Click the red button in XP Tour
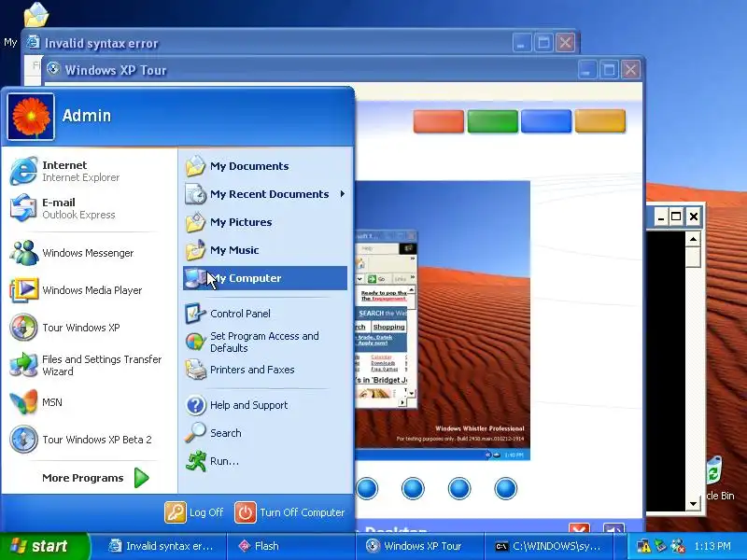 pos(438,121)
